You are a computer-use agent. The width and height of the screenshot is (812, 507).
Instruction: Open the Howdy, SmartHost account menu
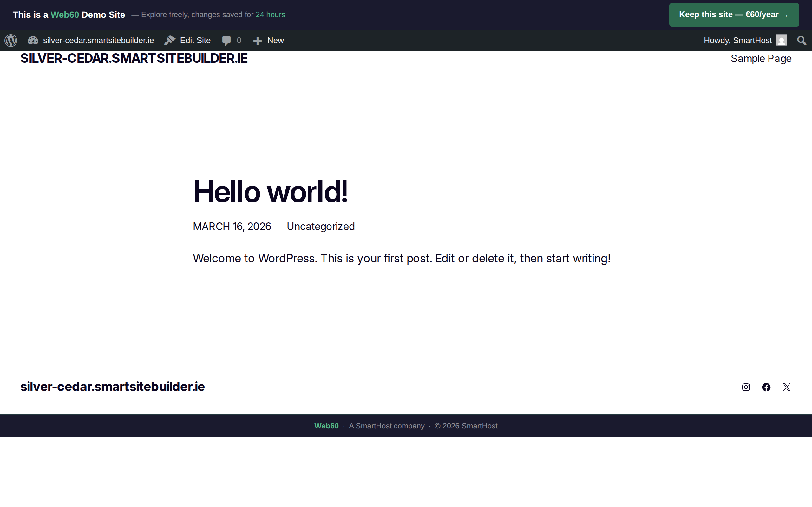(x=737, y=41)
